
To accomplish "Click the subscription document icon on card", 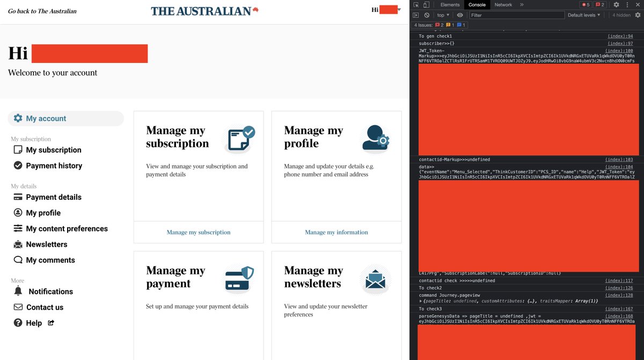I will point(241,139).
